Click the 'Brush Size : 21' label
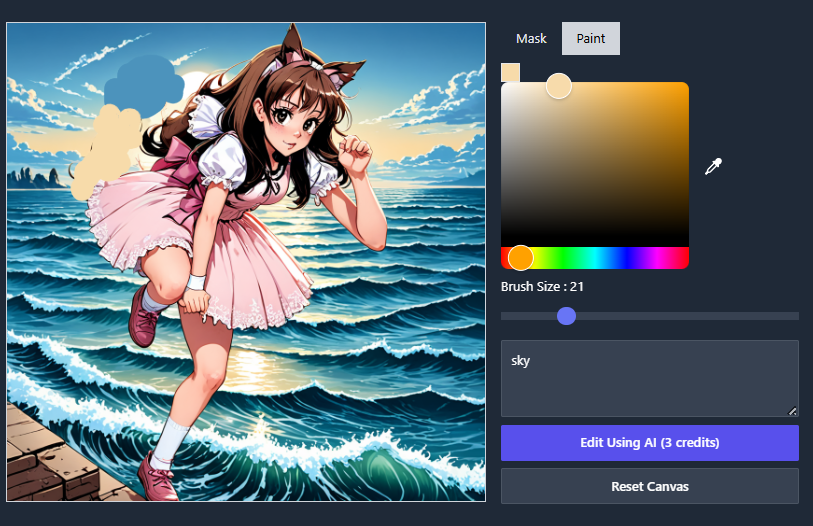Viewport: 813px width, 526px height. point(542,286)
